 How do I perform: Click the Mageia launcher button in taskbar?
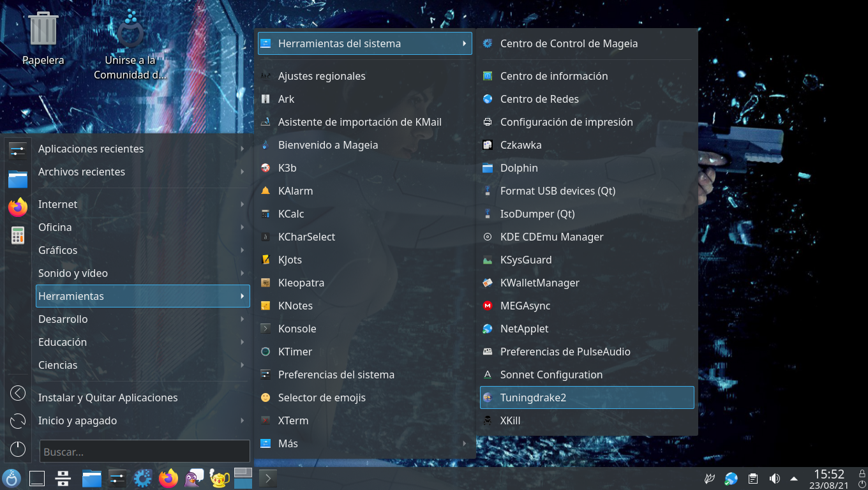click(x=11, y=478)
